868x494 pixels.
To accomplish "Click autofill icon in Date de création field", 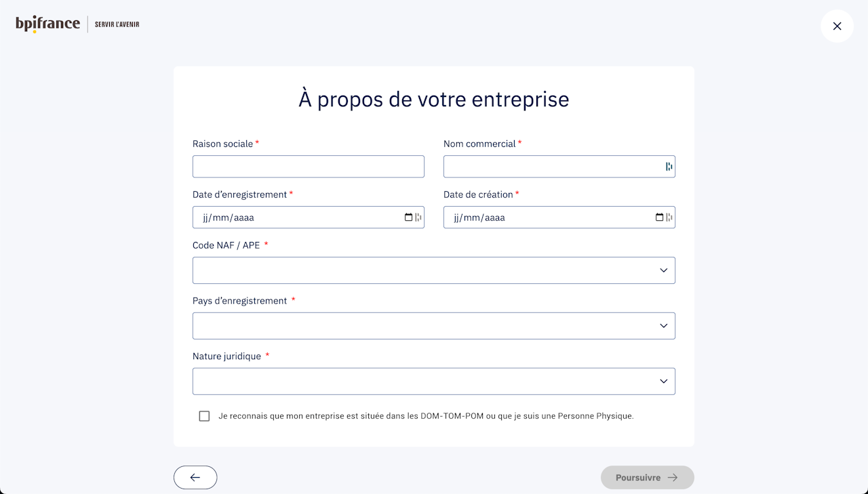I will pyautogui.click(x=669, y=218).
